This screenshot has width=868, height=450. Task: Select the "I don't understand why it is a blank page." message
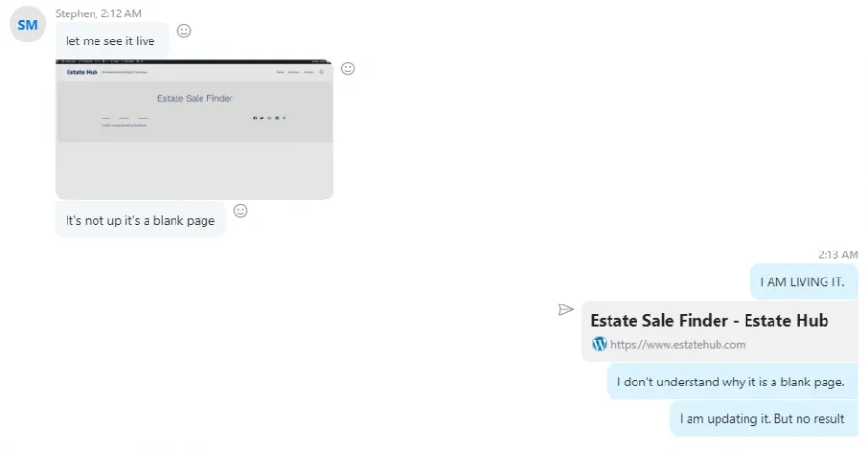[x=732, y=382]
